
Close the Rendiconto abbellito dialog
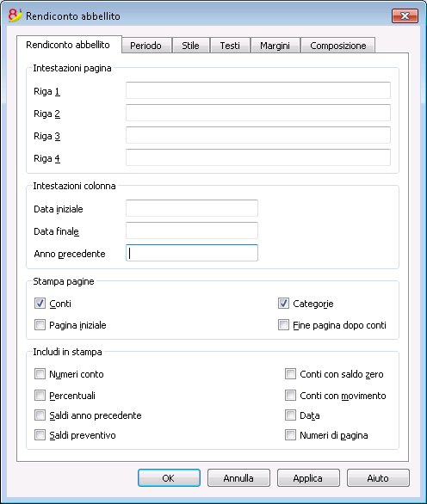point(405,15)
